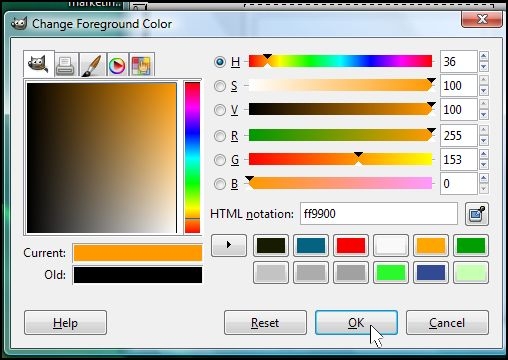Viewport: 508px width, 360px height.
Task: Click inside the large color gradient square
Action: point(102,158)
